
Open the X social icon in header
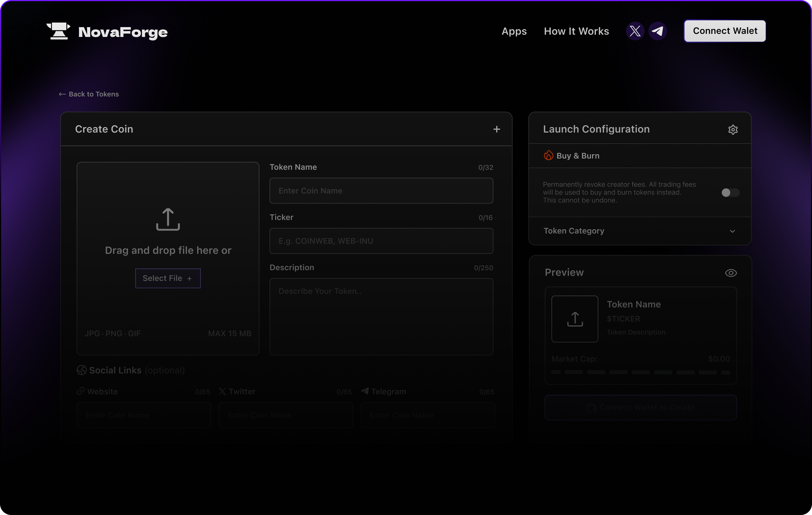click(x=635, y=31)
